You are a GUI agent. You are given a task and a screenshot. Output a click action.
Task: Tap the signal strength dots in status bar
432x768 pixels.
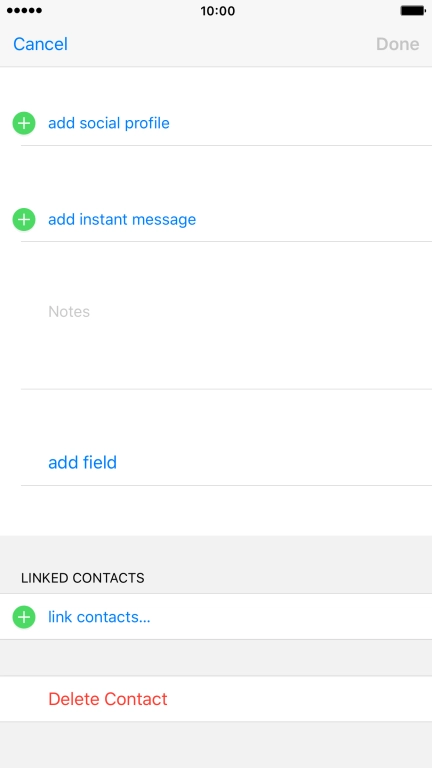tap(24, 11)
